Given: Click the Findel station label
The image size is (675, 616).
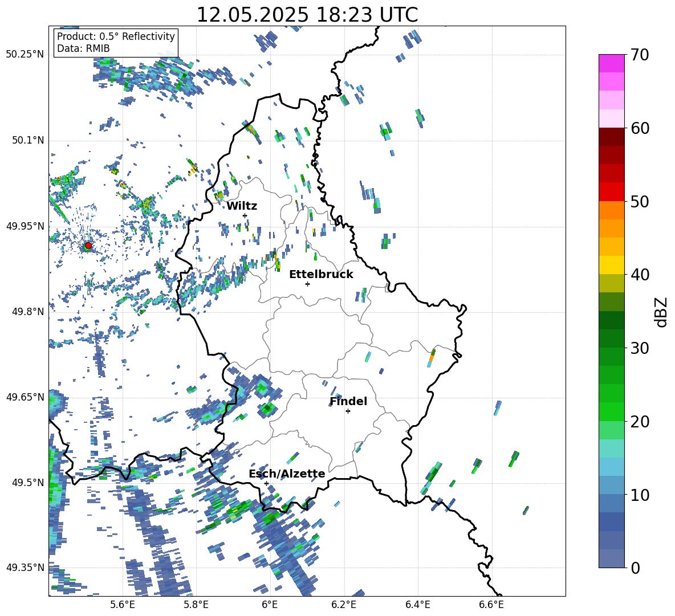Looking at the screenshot, I should click(x=348, y=401).
